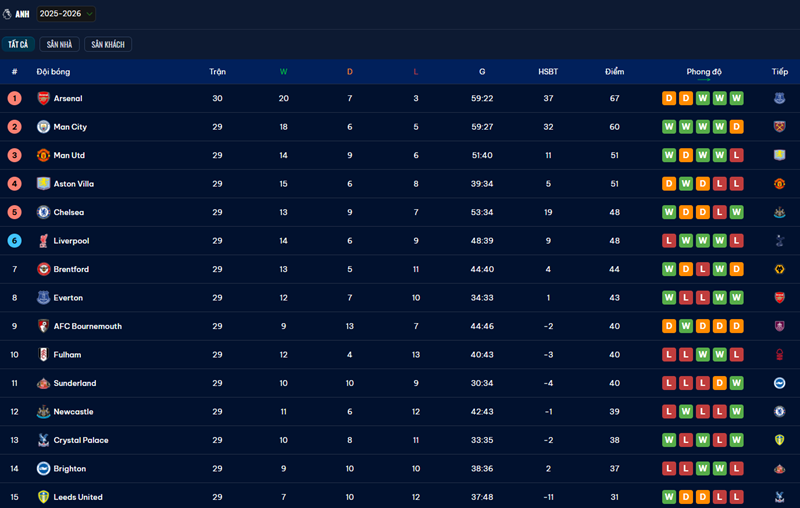Switch to the SÂN KHÁCH tab
The width and height of the screenshot is (800, 508).
108,45
